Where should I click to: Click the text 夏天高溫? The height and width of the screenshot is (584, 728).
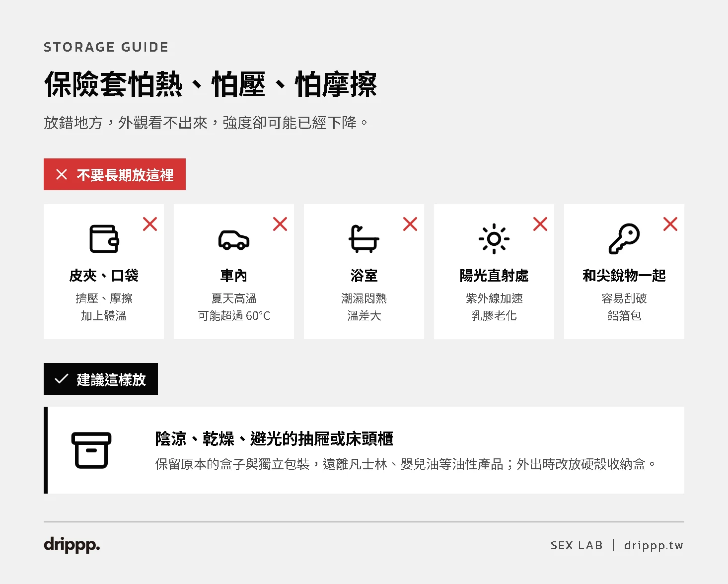(234, 298)
